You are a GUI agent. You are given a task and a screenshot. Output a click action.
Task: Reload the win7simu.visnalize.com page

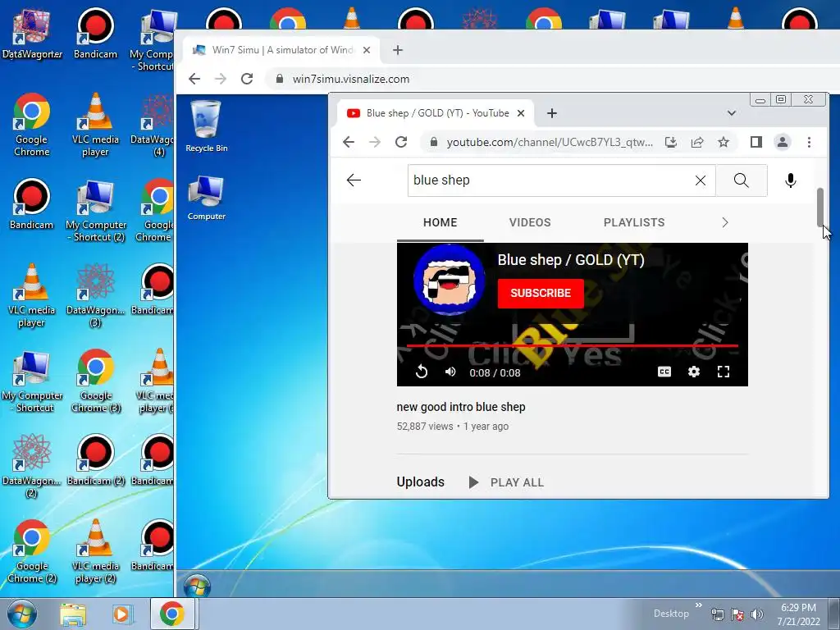pyautogui.click(x=246, y=79)
